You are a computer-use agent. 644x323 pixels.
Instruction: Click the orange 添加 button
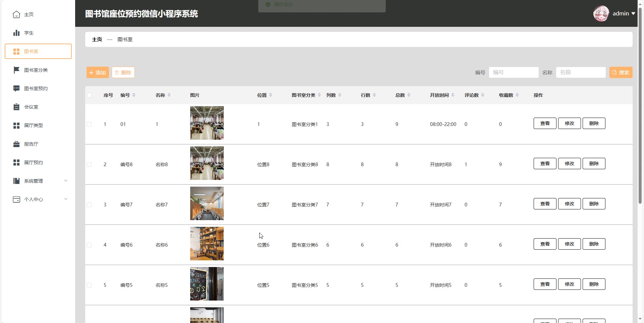pos(98,72)
